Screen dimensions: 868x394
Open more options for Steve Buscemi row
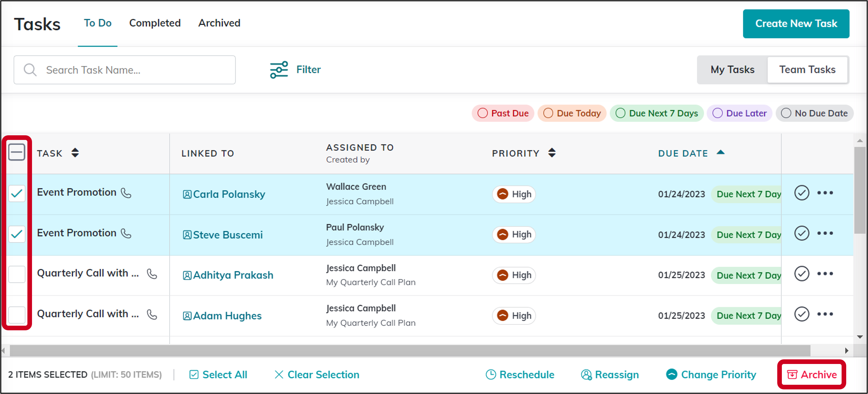(825, 233)
